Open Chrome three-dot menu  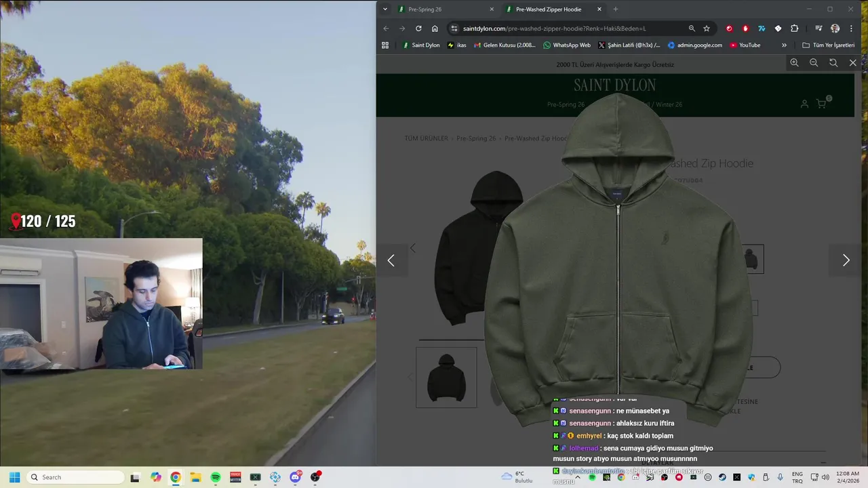click(851, 28)
